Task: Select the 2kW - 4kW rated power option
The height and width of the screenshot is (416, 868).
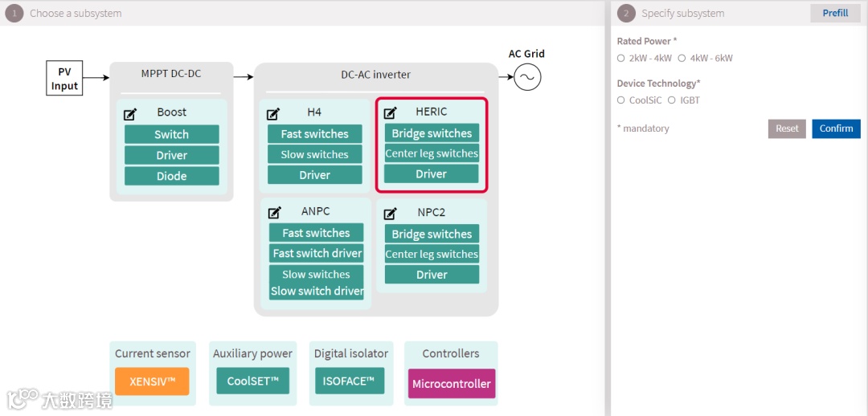Action: point(620,58)
